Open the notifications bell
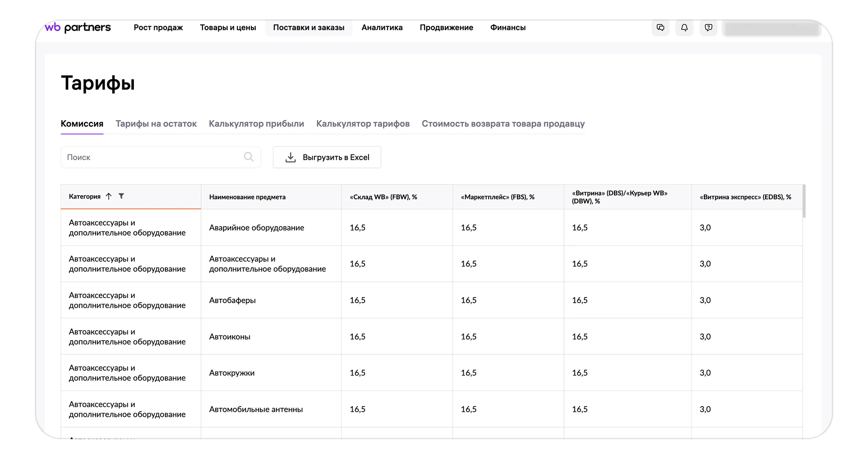 point(684,28)
